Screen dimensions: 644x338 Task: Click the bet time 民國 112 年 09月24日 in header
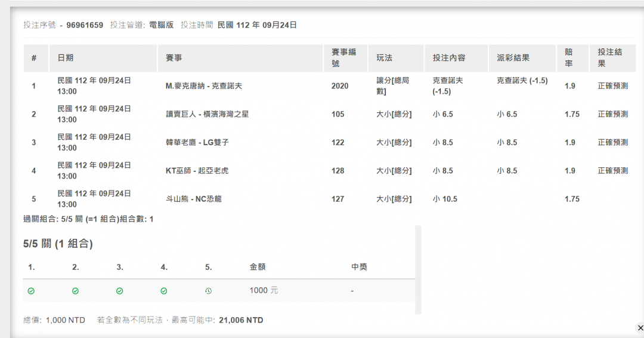[257, 25]
